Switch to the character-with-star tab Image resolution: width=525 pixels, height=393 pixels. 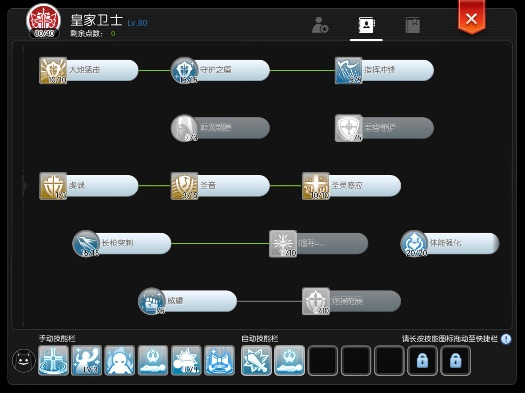tap(320, 25)
